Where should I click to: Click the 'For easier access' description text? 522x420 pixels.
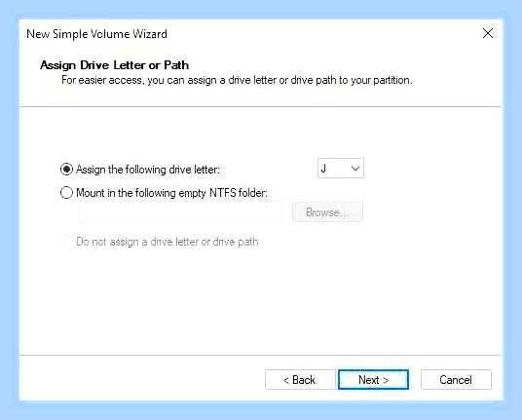pyautogui.click(x=237, y=80)
